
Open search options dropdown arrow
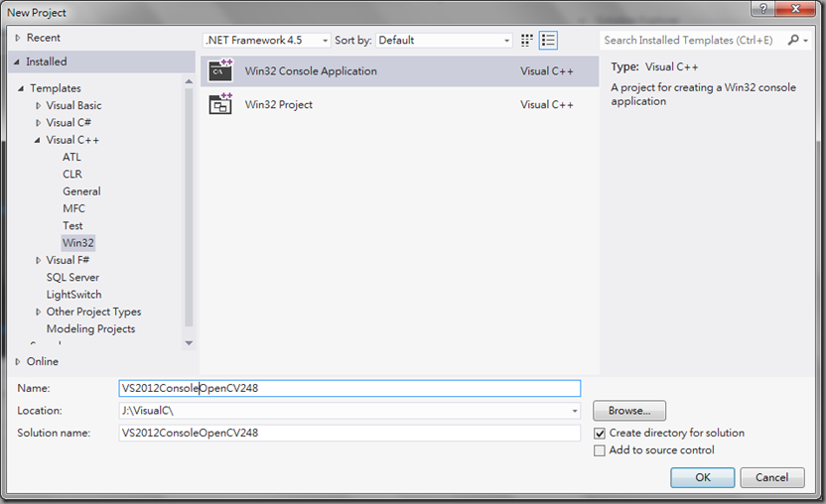click(805, 41)
